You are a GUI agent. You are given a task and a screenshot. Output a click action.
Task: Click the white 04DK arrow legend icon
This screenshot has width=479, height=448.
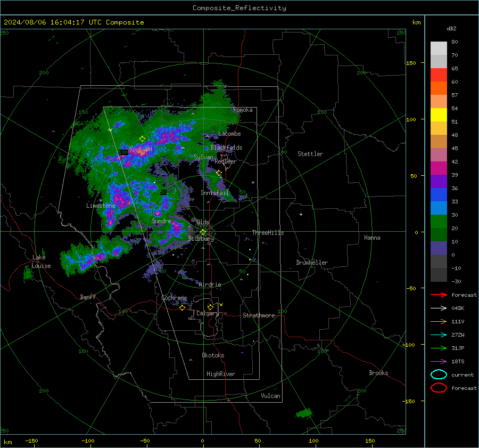coord(439,308)
